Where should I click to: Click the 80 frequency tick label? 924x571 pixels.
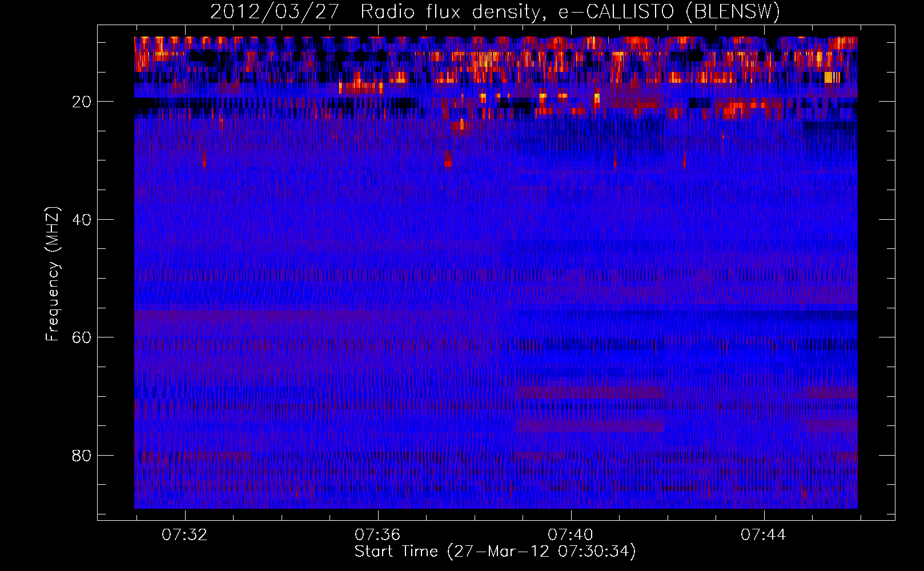82,456
